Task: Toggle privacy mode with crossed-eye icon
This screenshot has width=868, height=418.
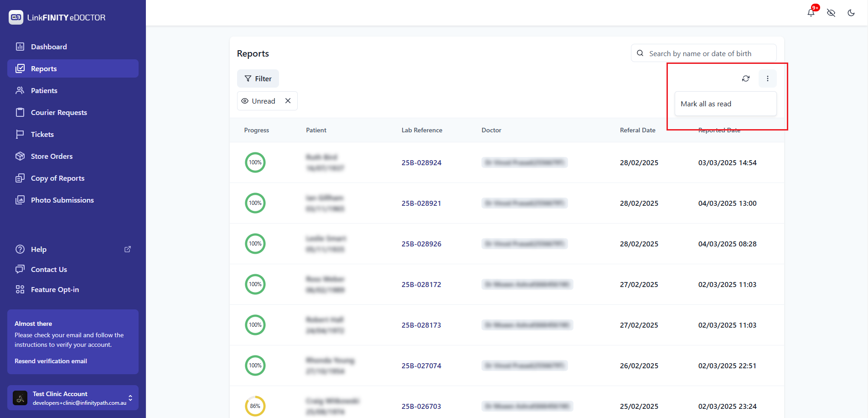Action: [831, 13]
